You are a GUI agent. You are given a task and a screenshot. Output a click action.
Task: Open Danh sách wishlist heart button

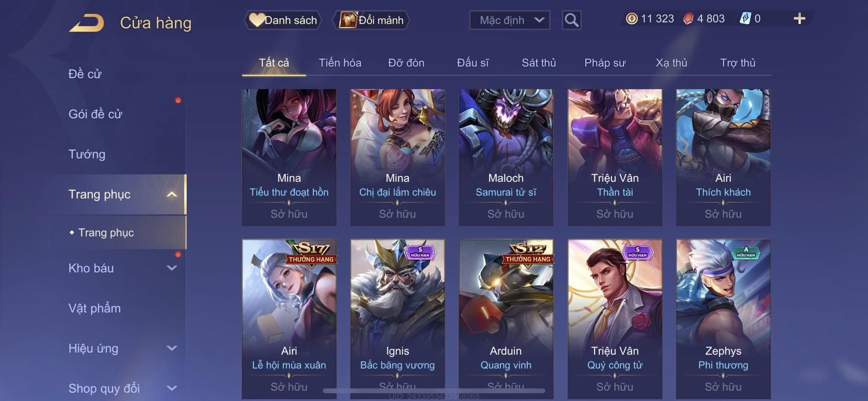tap(283, 20)
